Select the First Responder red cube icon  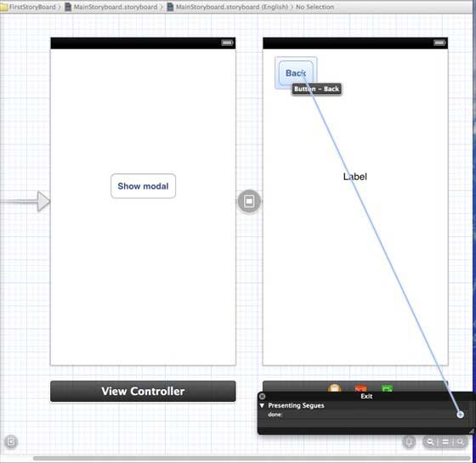point(360,388)
